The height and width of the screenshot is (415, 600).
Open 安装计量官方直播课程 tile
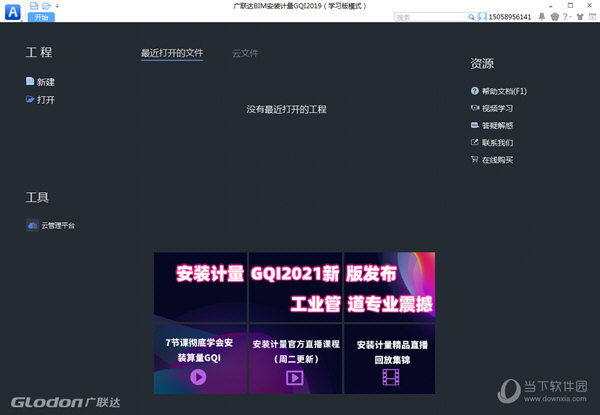click(x=295, y=359)
